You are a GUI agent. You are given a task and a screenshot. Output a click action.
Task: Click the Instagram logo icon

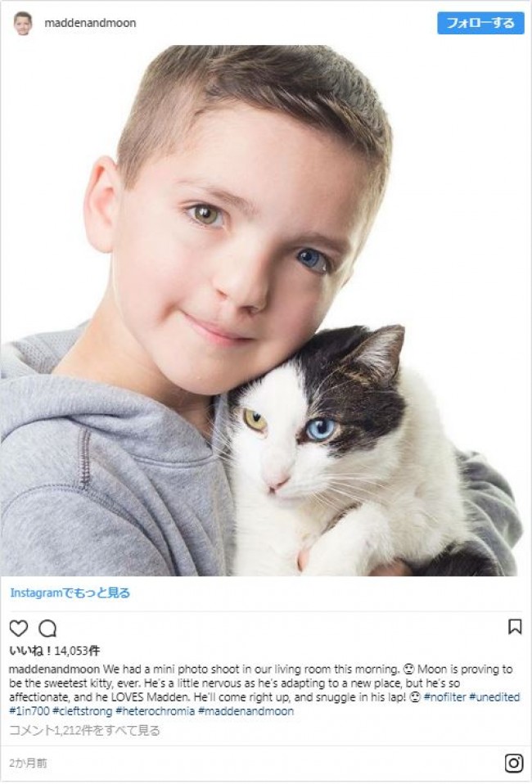(x=513, y=763)
